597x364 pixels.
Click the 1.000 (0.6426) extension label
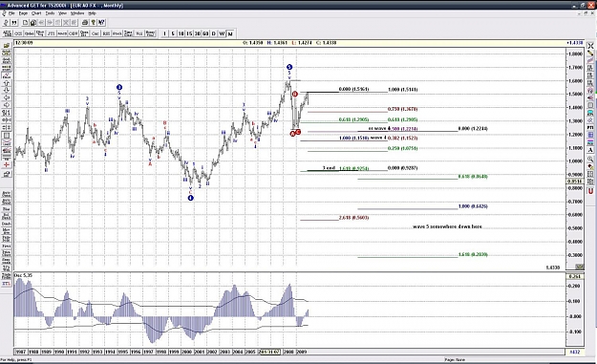(473, 206)
